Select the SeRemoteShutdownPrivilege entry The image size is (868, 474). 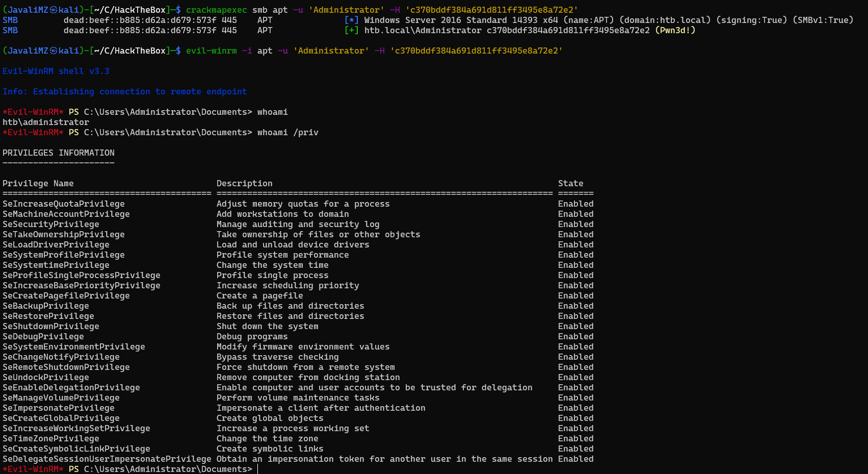coord(66,367)
